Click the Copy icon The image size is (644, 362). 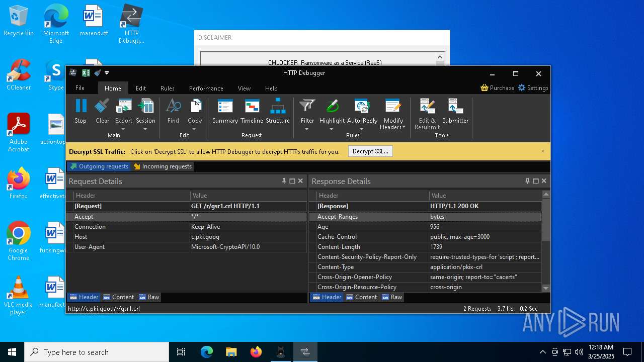[195, 107]
